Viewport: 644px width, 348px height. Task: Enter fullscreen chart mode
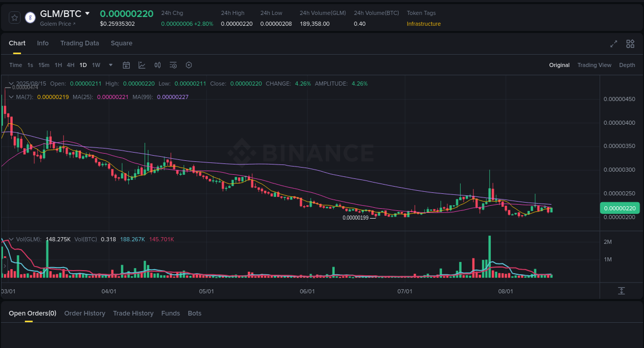614,44
